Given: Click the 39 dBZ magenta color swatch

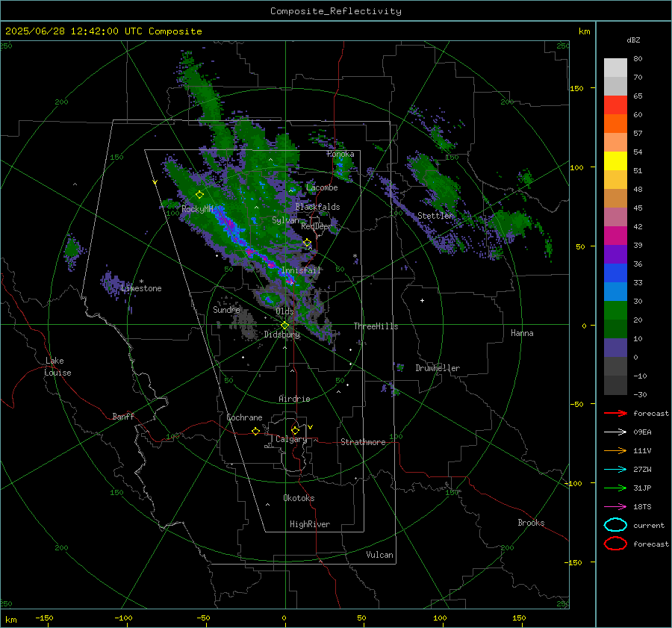Looking at the screenshot, I should pos(615,235).
